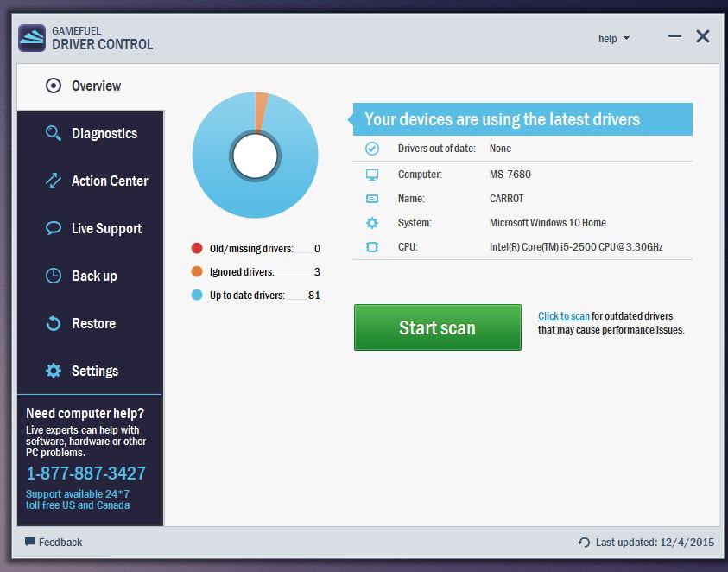This screenshot has height=572, width=728.
Task: Click the Restore circular arrow icon
Action: tap(54, 323)
